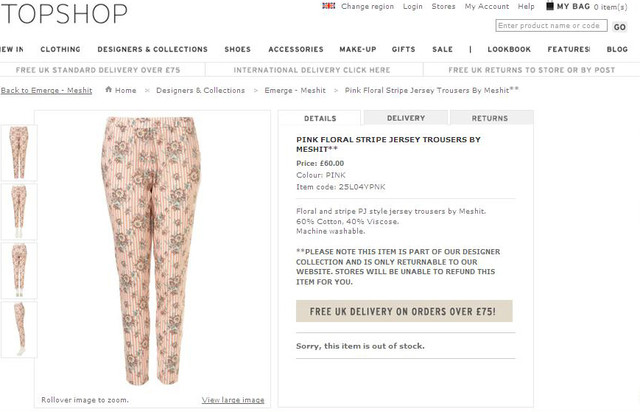Click the GO search button

click(x=619, y=27)
